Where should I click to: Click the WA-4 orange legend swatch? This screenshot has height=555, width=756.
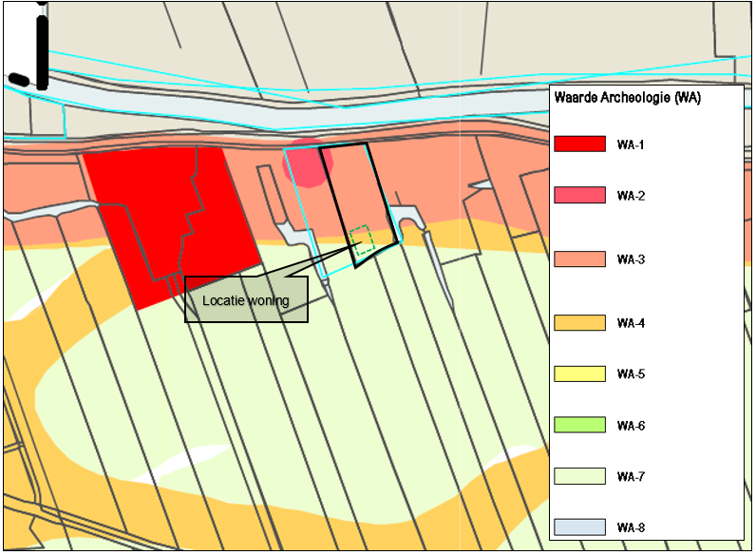tap(579, 322)
